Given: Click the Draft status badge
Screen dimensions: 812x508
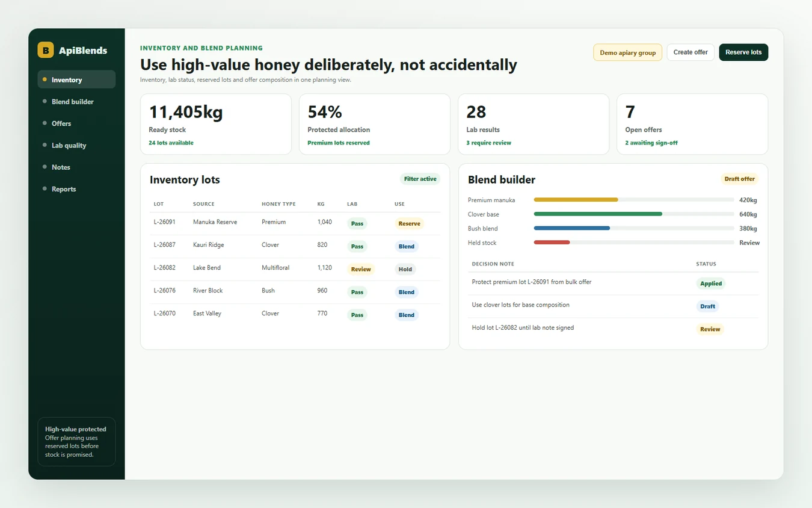Looking at the screenshot, I should coord(707,306).
